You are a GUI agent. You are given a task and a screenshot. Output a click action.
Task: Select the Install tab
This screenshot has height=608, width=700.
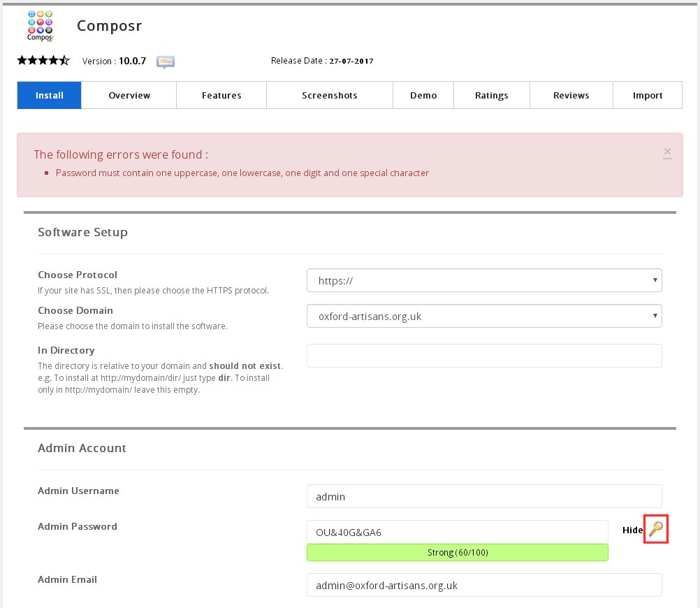(49, 96)
